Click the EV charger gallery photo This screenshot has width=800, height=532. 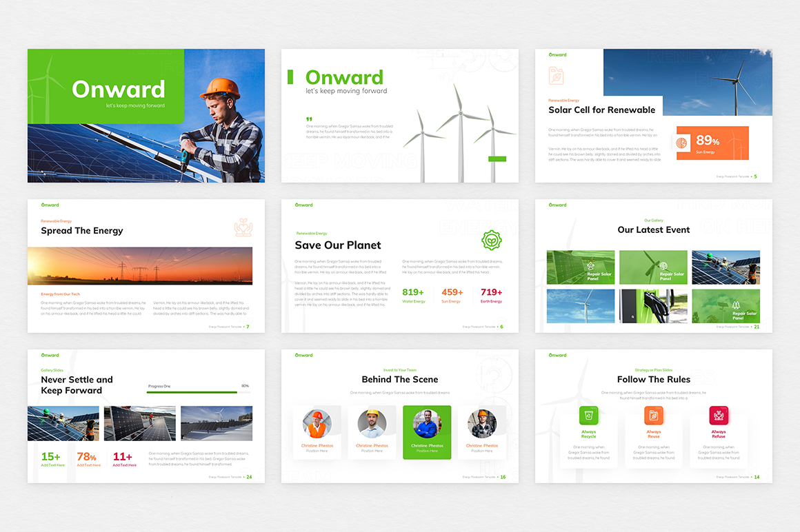[x=653, y=306]
